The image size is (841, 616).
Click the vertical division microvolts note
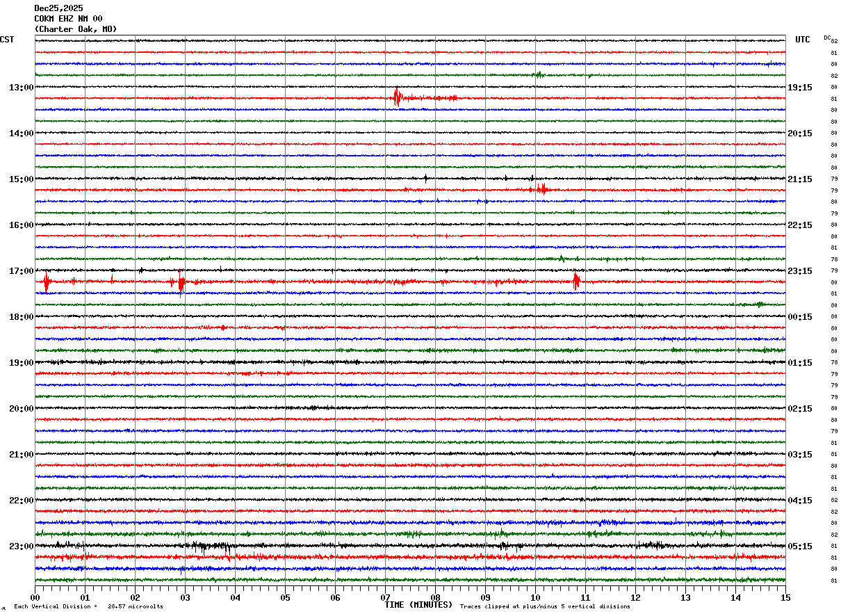[x=88, y=607]
